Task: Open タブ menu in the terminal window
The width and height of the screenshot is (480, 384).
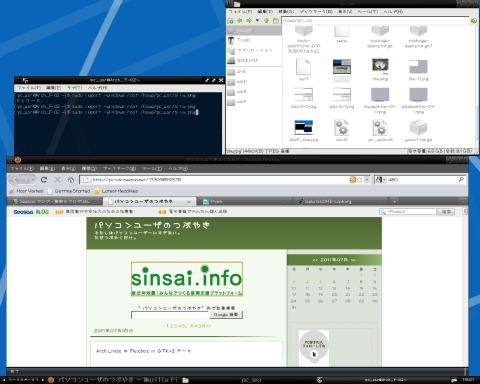Action: [x=74, y=88]
